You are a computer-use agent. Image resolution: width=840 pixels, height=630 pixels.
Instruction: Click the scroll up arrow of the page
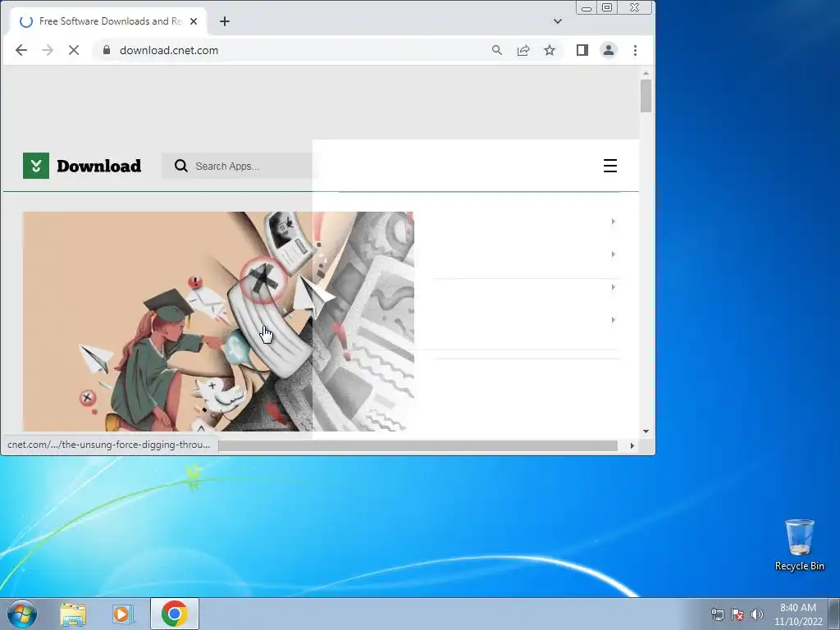(646, 73)
